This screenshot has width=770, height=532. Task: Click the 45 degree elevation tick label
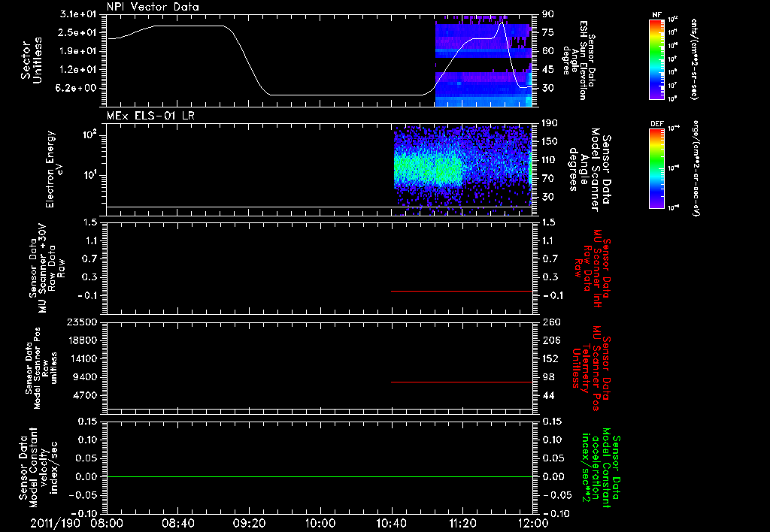pyautogui.click(x=548, y=70)
